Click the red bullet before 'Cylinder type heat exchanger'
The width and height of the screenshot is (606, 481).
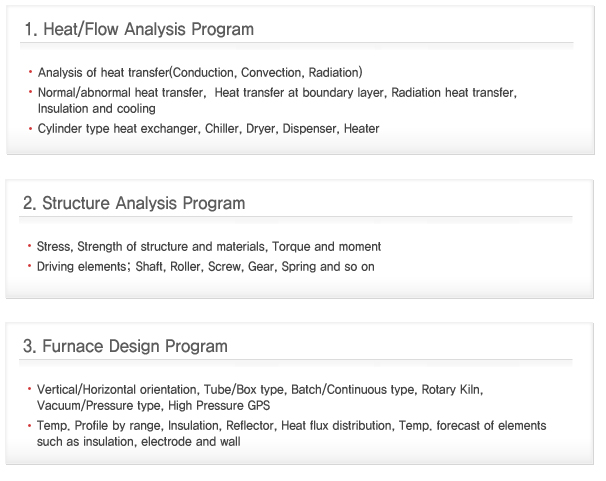30,128
